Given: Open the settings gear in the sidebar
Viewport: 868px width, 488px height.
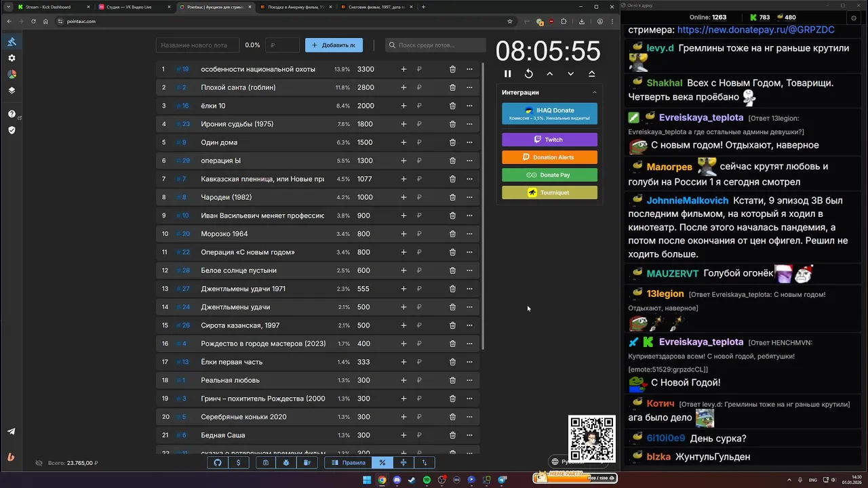Looking at the screenshot, I should 12,58.
